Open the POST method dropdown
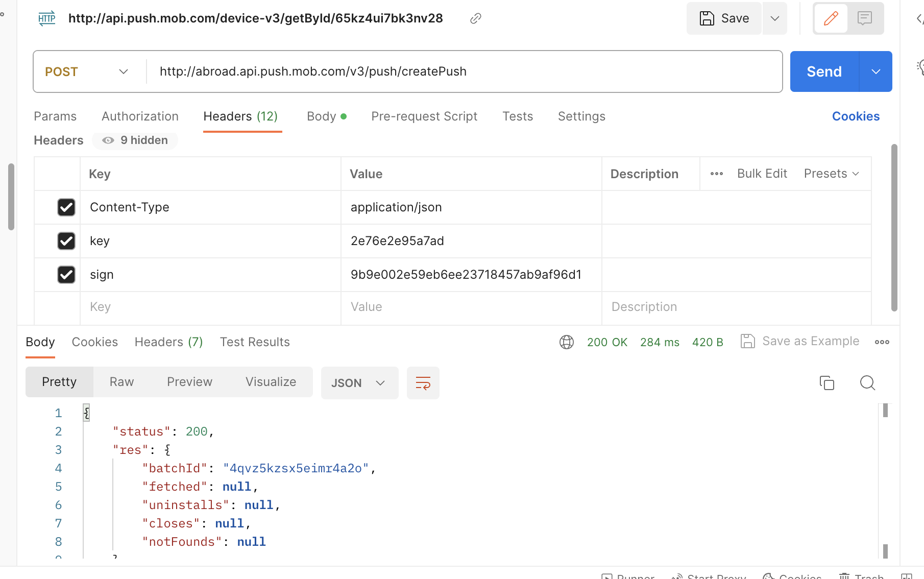 point(87,71)
